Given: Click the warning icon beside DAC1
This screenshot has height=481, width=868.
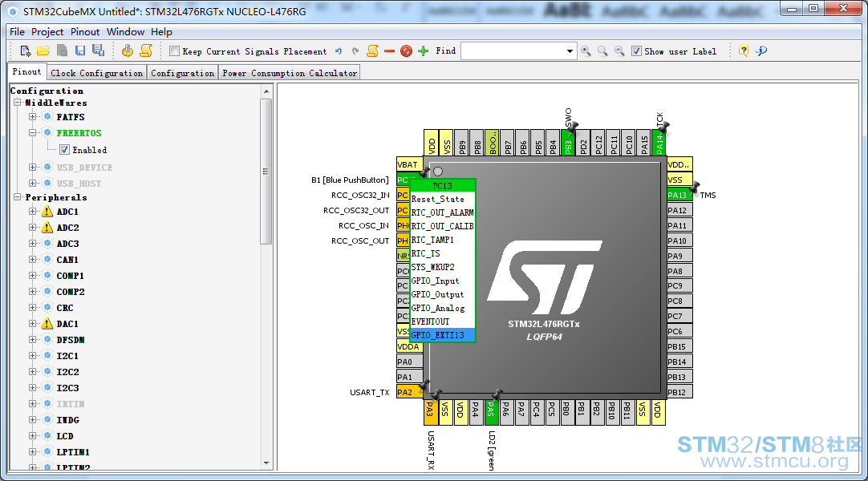Looking at the screenshot, I should tap(47, 323).
